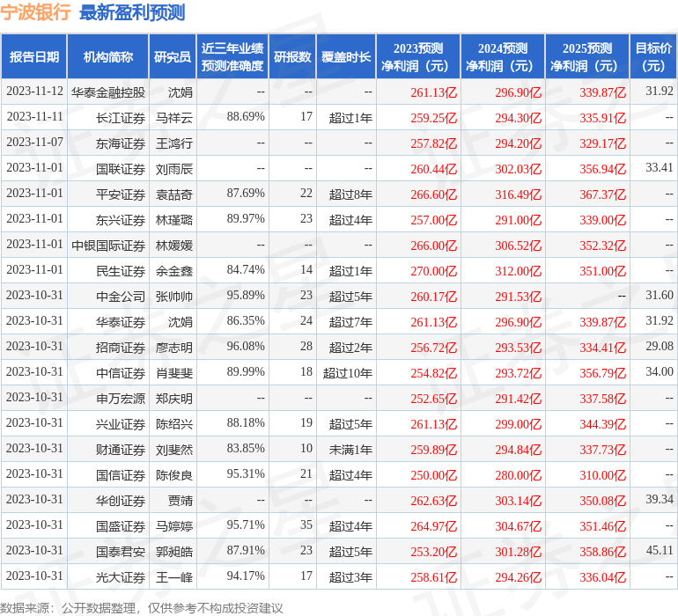
Task: Select the 研报数 column header
Action: click(x=292, y=56)
